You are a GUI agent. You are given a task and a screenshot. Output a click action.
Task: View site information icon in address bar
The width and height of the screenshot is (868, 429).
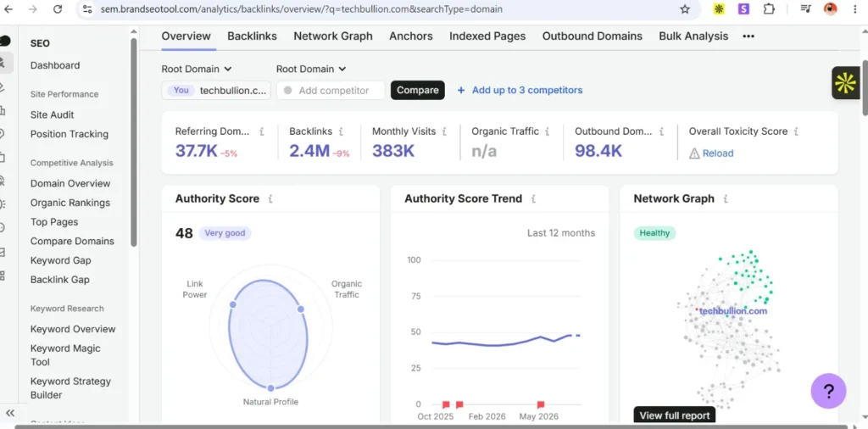(86, 8)
